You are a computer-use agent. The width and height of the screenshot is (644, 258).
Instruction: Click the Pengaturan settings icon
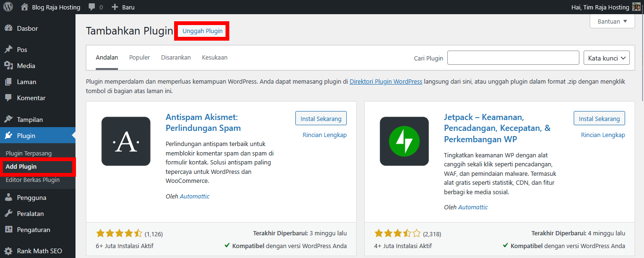[x=8, y=230]
